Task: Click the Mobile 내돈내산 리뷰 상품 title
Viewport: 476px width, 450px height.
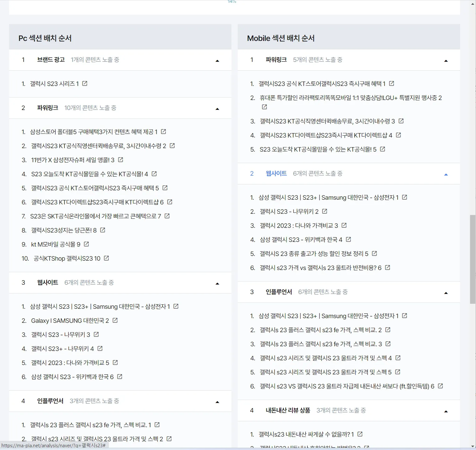Action: (x=288, y=410)
